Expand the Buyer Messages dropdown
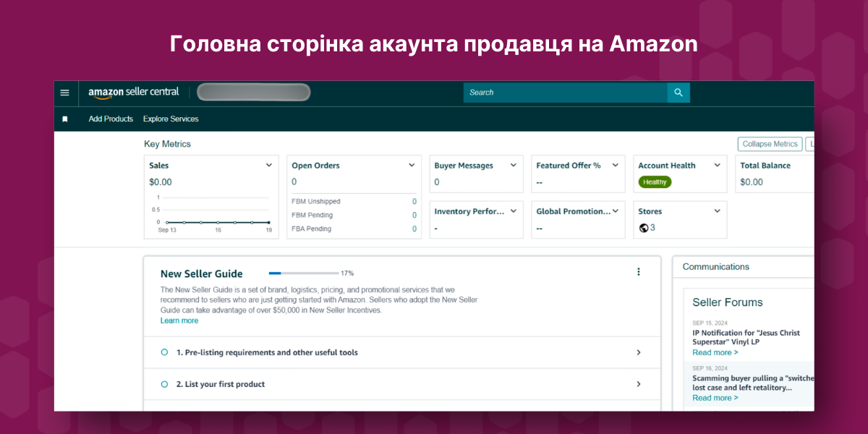The height and width of the screenshot is (434, 868). pos(514,165)
